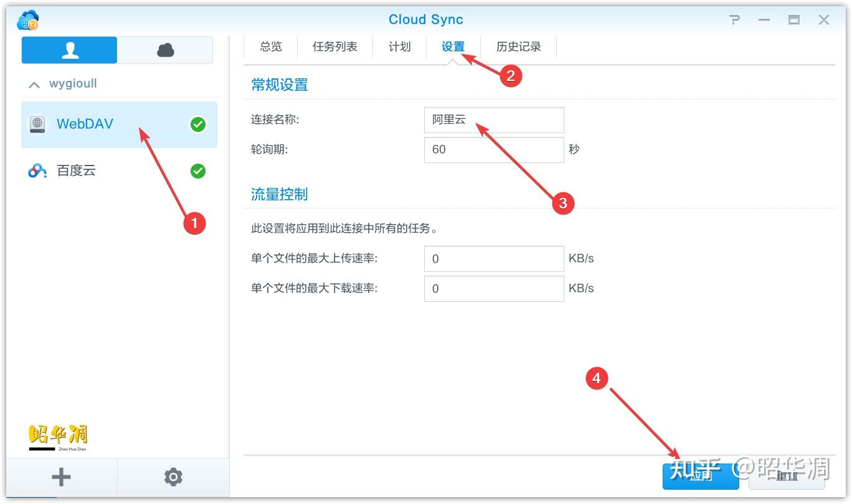This screenshot has height=504, width=852.
Task: Add a new connection with plus icon
Action: pyautogui.click(x=61, y=477)
